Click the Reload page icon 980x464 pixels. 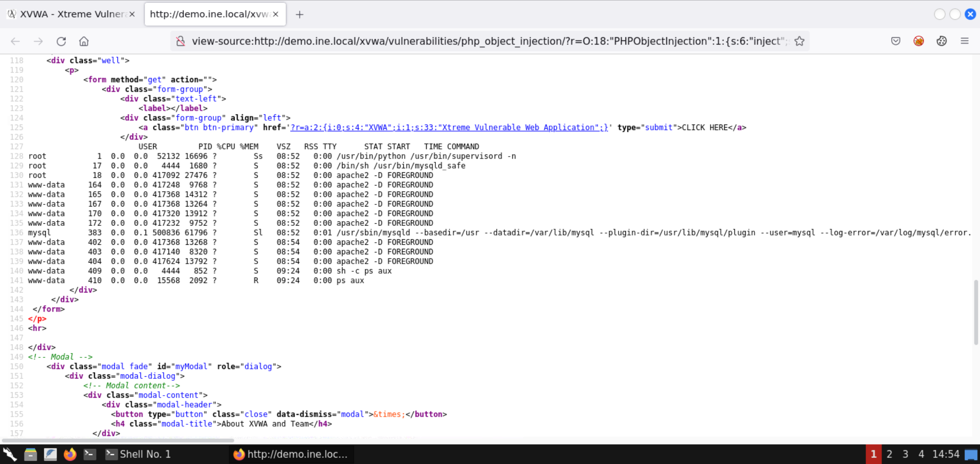click(x=61, y=41)
